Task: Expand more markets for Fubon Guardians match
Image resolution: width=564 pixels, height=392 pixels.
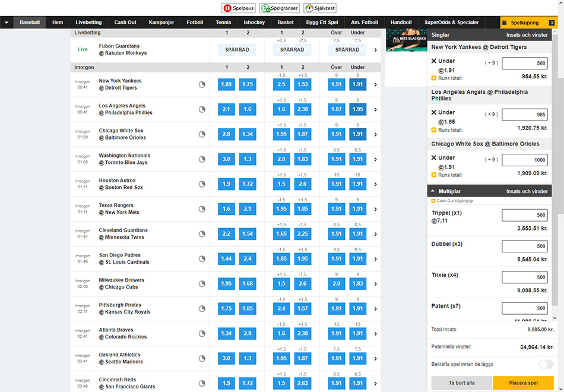Action: (x=375, y=50)
